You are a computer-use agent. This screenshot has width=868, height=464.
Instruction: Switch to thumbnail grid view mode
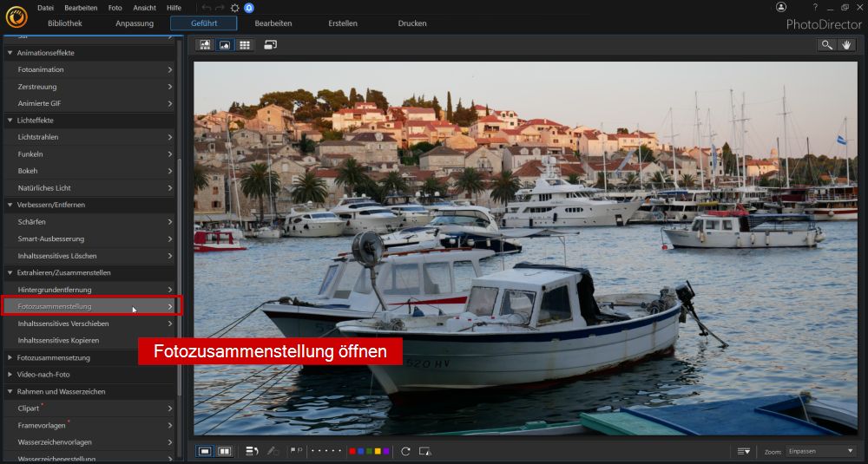pyautogui.click(x=245, y=44)
